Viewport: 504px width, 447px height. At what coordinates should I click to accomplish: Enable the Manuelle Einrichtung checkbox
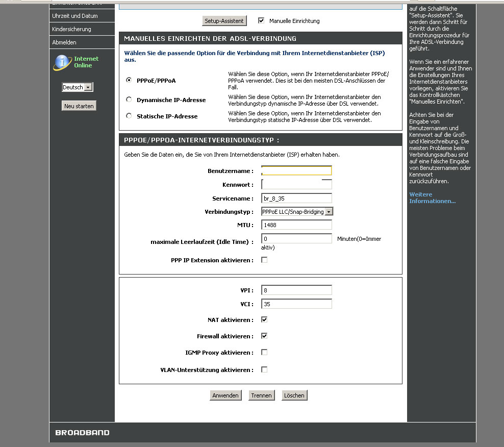261,20
